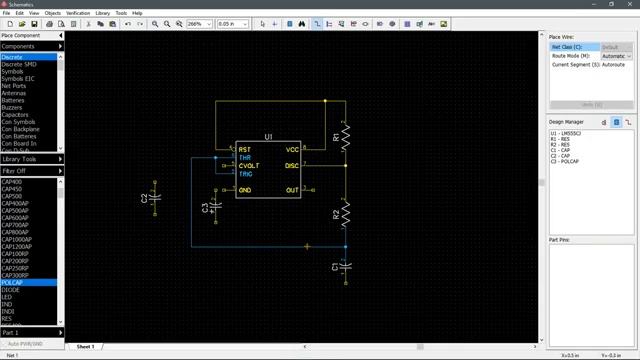Select the Net Class (C) row
Screen dimensions: 640x360
(591, 47)
